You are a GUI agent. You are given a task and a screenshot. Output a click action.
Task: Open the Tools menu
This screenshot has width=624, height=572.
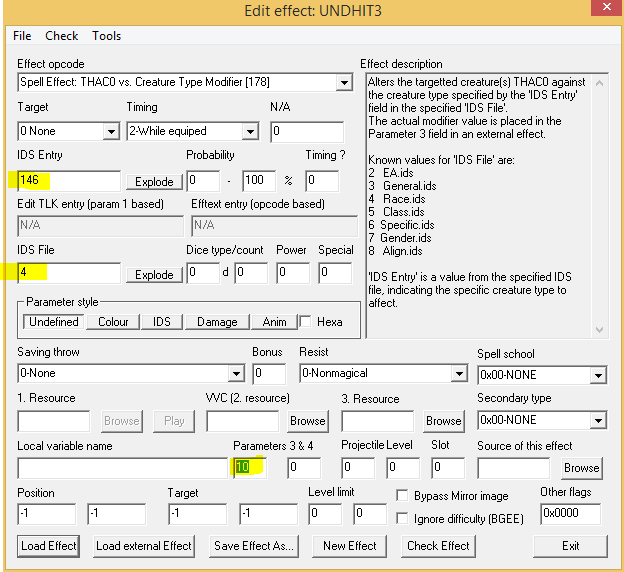106,36
